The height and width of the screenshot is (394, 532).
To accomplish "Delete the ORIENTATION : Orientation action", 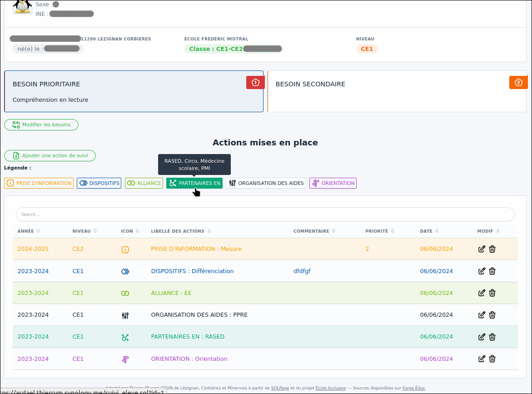I will [x=492, y=359].
